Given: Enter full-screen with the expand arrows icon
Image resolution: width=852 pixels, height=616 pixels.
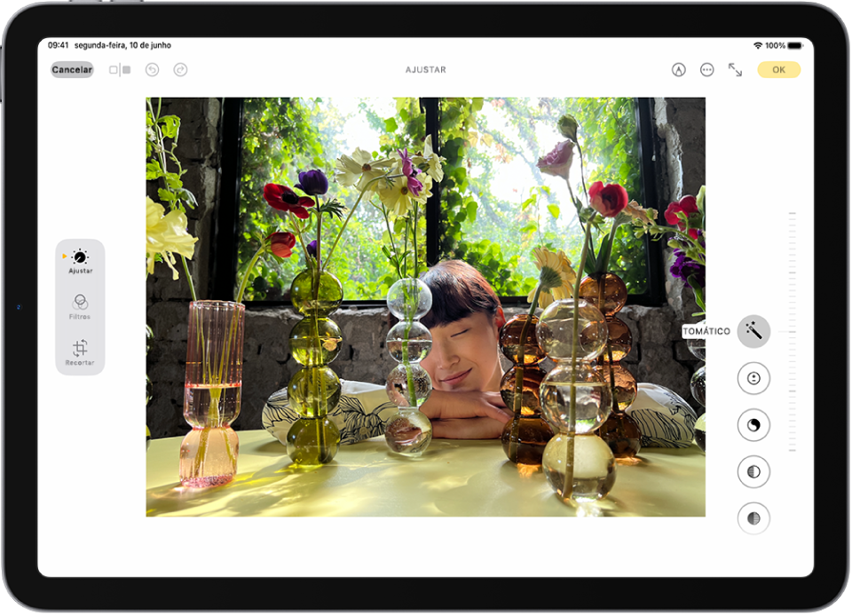Looking at the screenshot, I should click(x=735, y=69).
